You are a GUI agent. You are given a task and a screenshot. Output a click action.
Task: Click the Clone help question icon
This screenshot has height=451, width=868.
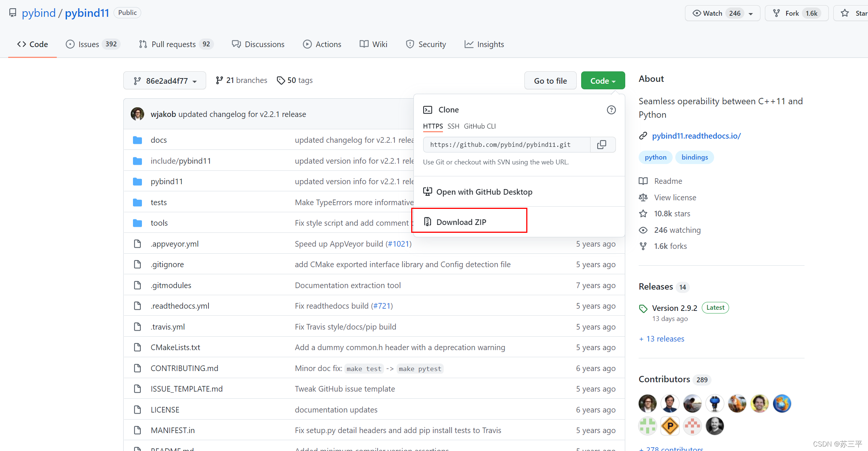tap(611, 110)
